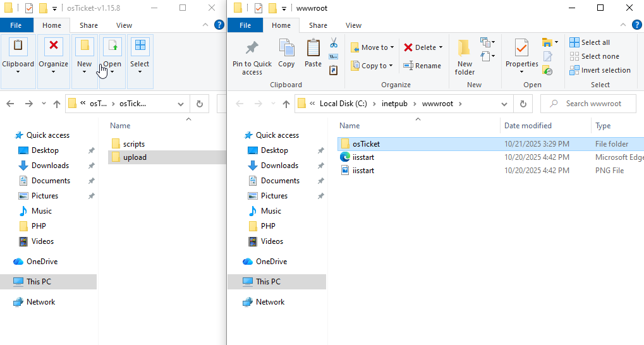Switch to Share tab in osTicket-v1.15.8 window
The height and width of the screenshot is (345, 644).
click(88, 25)
